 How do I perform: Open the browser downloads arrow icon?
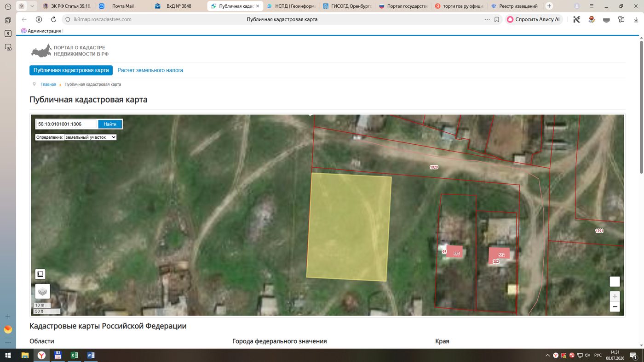(637, 19)
